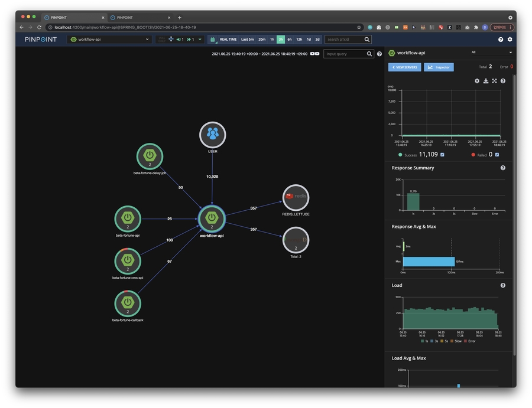Expand scatter chart to fullscreen
This screenshot has width=532, height=408.
click(494, 81)
